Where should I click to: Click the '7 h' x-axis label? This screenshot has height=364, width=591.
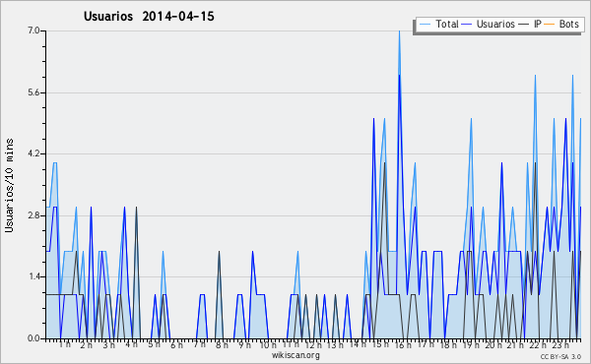click(199, 344)
